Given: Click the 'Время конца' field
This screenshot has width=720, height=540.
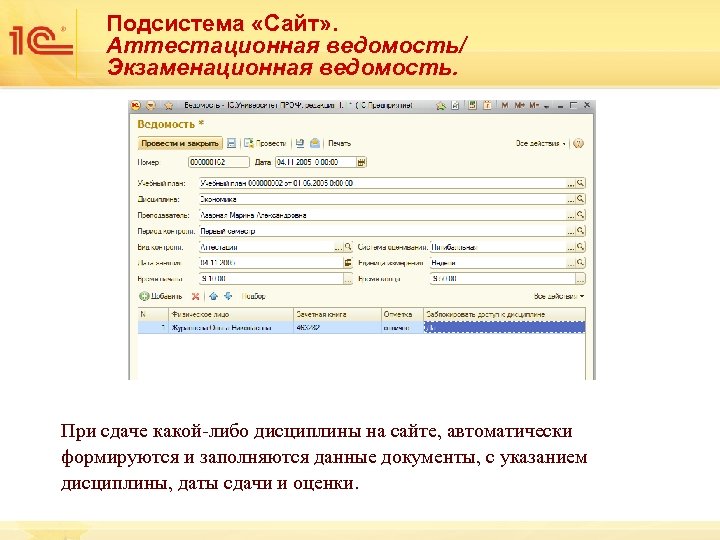Looking at the screenshot, I should tap(503, 279).
